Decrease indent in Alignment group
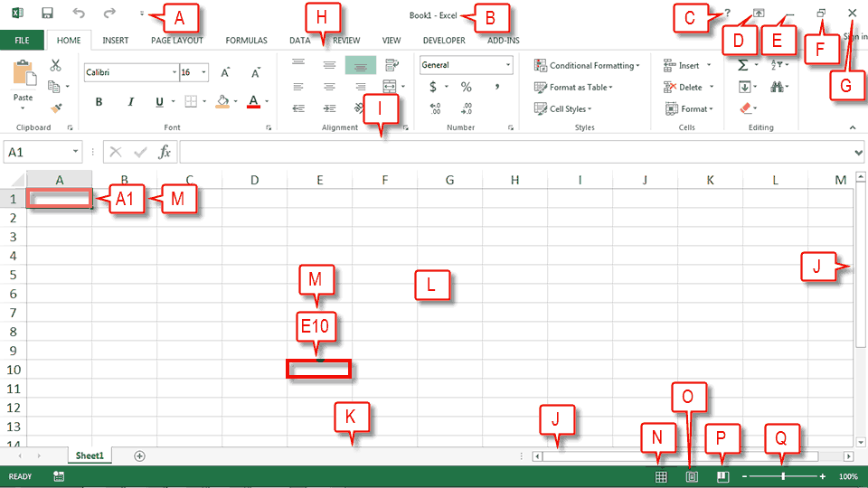868x488 pixels. 298,108
